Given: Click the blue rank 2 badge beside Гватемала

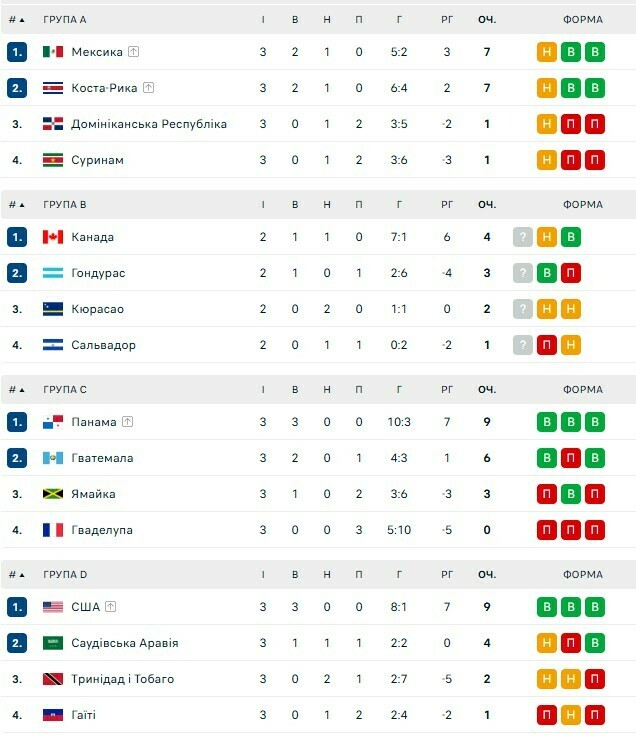Looking at the screenshot, I should click(x=17, y=458).
